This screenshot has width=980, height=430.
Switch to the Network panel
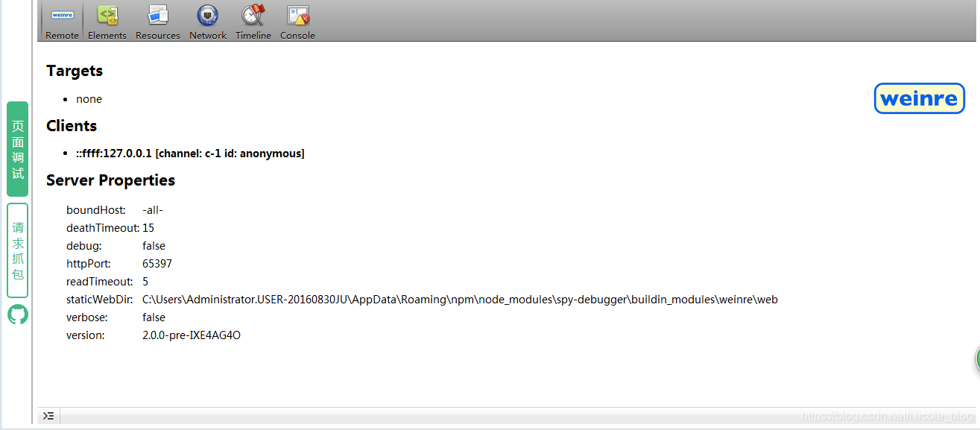208,22
